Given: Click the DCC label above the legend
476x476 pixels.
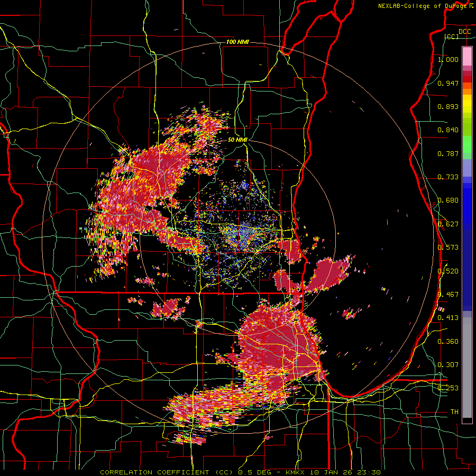Looking at the screenshot, I should 464,32.
